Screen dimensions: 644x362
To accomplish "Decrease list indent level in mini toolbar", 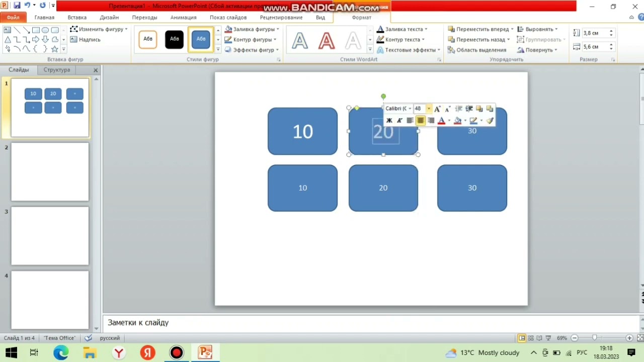I will point(458,109).
